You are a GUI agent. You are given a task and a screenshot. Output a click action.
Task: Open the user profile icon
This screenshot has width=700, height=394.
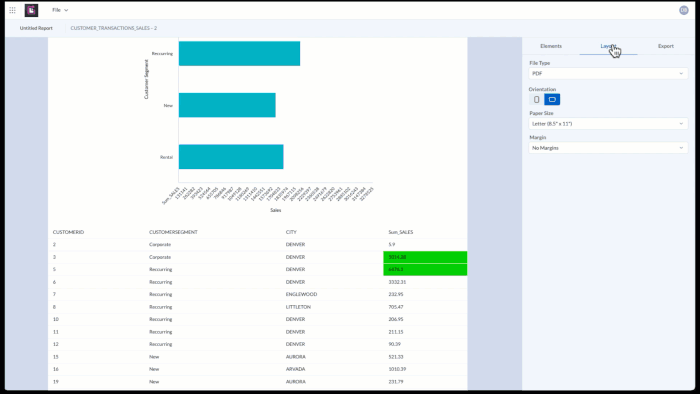click(x=683, y=10)
